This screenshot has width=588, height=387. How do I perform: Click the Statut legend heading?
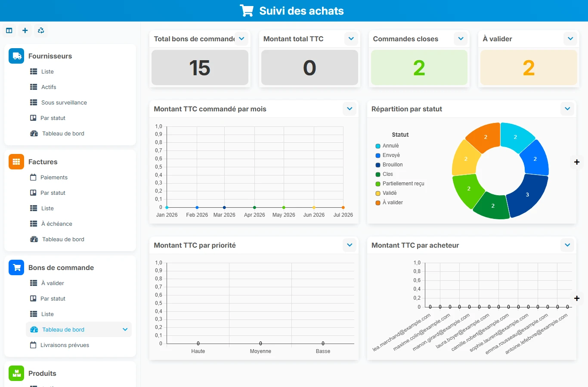point(400,135)
